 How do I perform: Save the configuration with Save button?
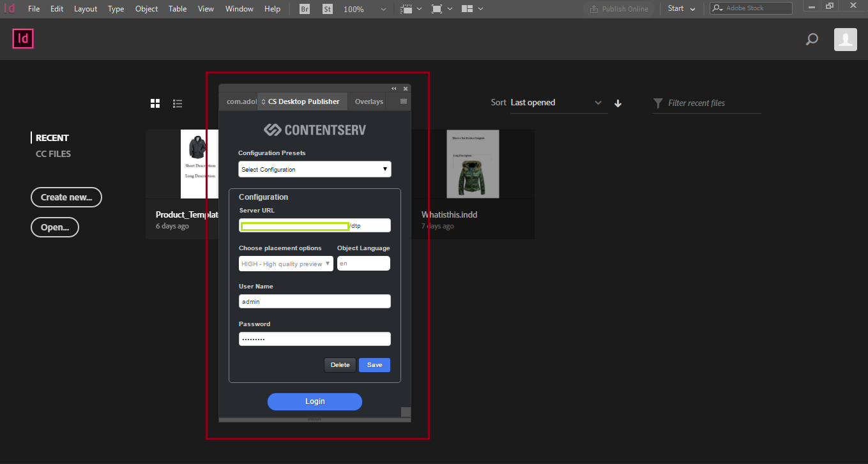pyautogui.click(x=374, y=365)
